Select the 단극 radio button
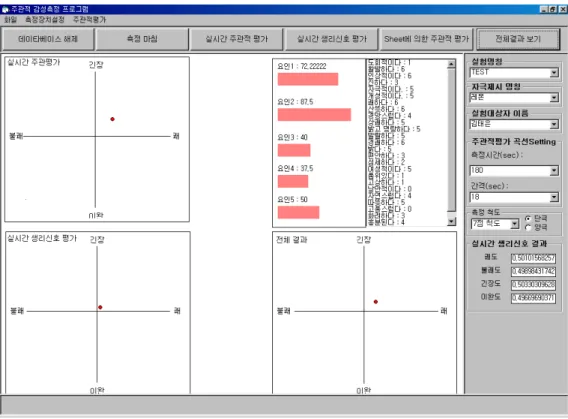The image size is (568, 419). pyautogui.click(x=528, y=218)
